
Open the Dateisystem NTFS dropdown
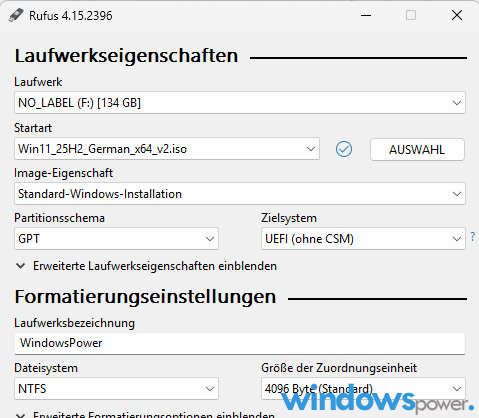click(116, 389)
